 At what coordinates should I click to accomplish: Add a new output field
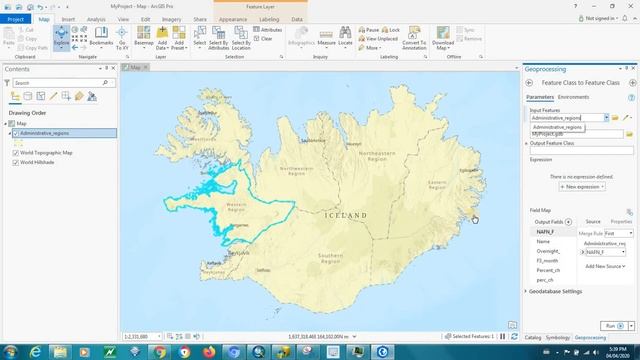pos(568,222)
